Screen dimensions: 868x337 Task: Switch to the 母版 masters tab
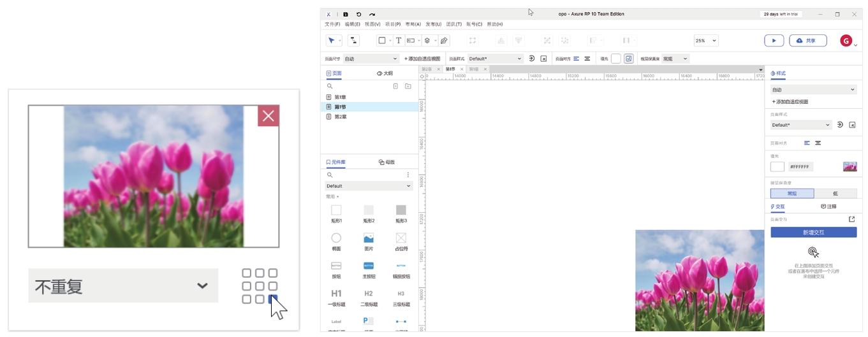(x=386, y=162)
